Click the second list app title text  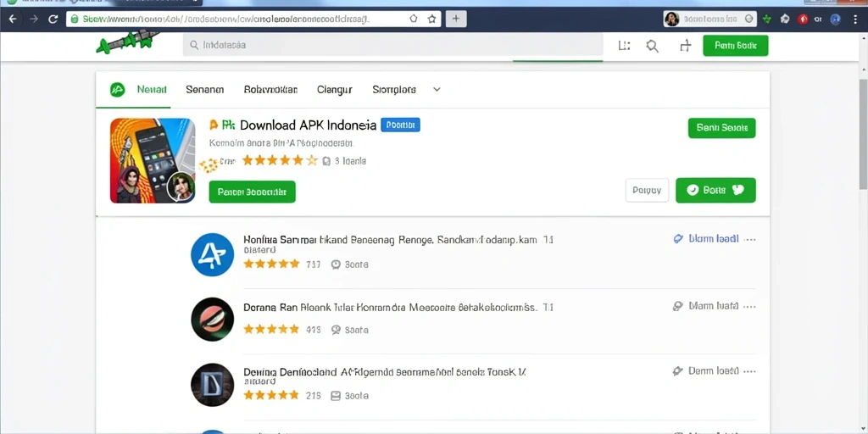coord(398,307)
